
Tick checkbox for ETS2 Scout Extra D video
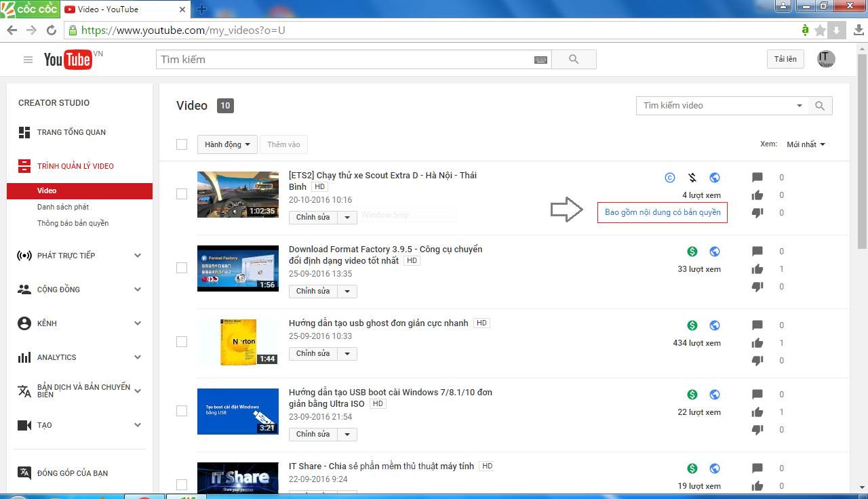click(x=182, y=194)
